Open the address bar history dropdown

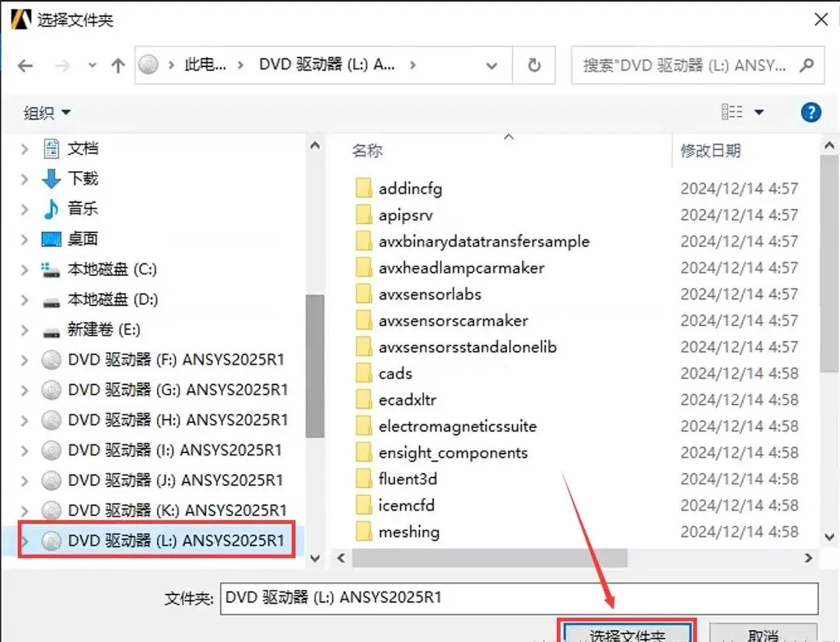[x=492, y=66]
